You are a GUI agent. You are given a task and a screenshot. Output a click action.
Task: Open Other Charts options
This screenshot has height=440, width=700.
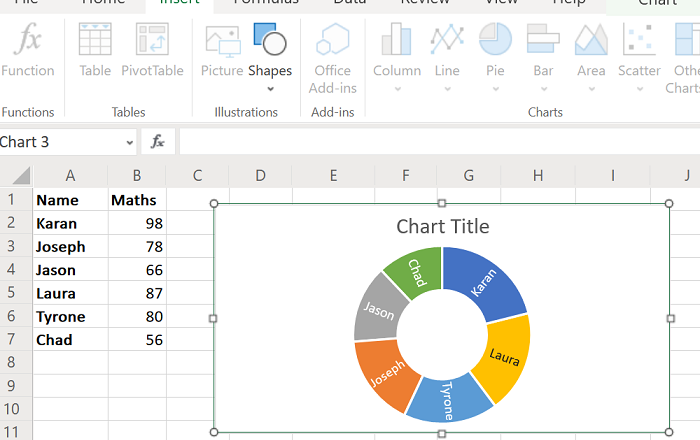(x=685, y=58)
